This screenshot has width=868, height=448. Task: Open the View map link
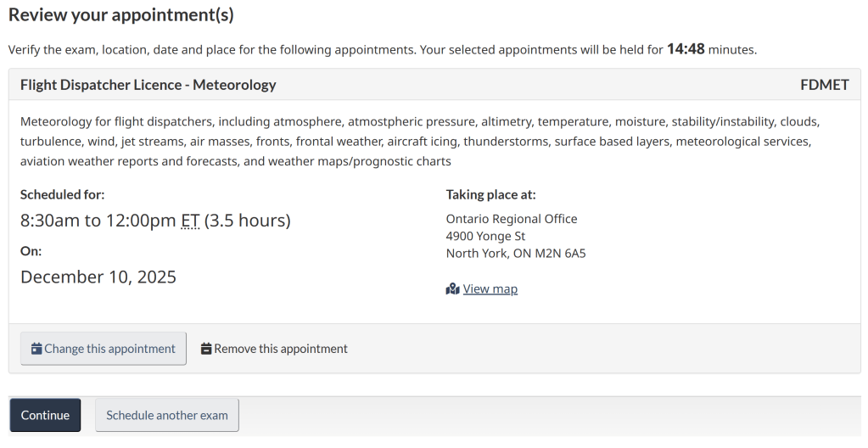click(x=490, y=289)
